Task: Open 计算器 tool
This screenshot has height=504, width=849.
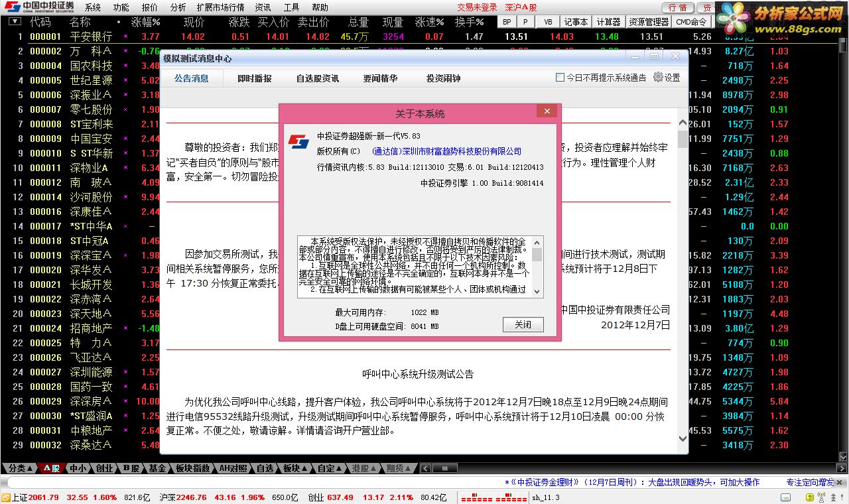Action: tap(608, 21)
